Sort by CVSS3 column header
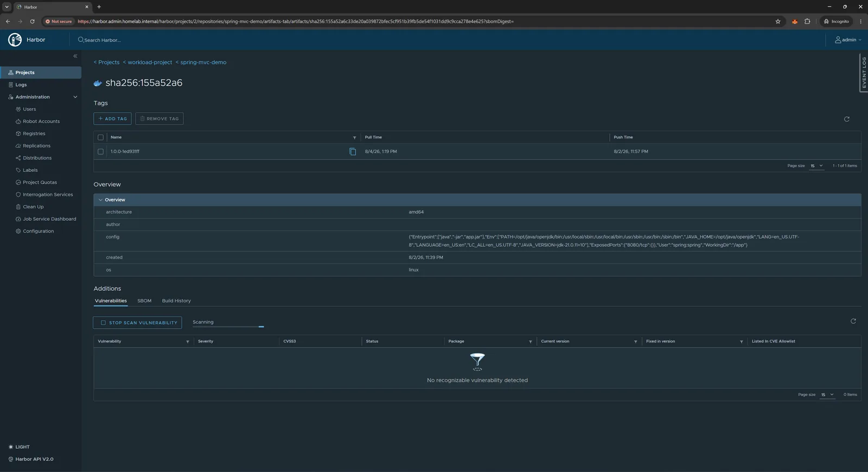 pos(290,341)
